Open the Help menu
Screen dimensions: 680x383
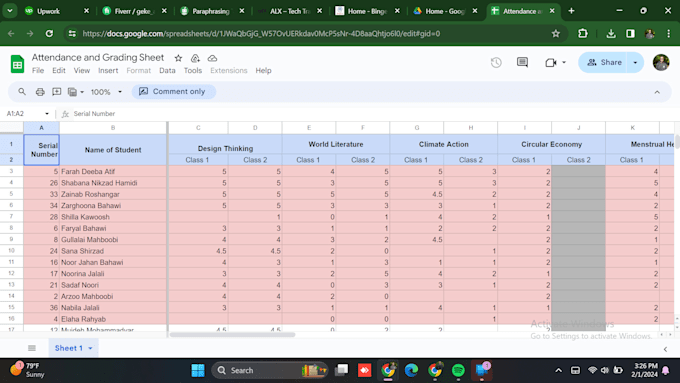pos(263,70)
